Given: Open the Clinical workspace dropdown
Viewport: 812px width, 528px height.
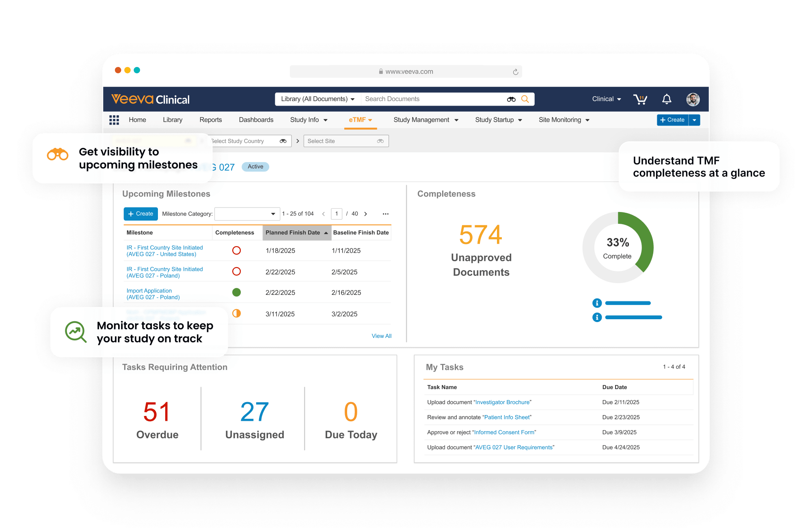Looking at the screenshot, I should (x=606, y=99).
